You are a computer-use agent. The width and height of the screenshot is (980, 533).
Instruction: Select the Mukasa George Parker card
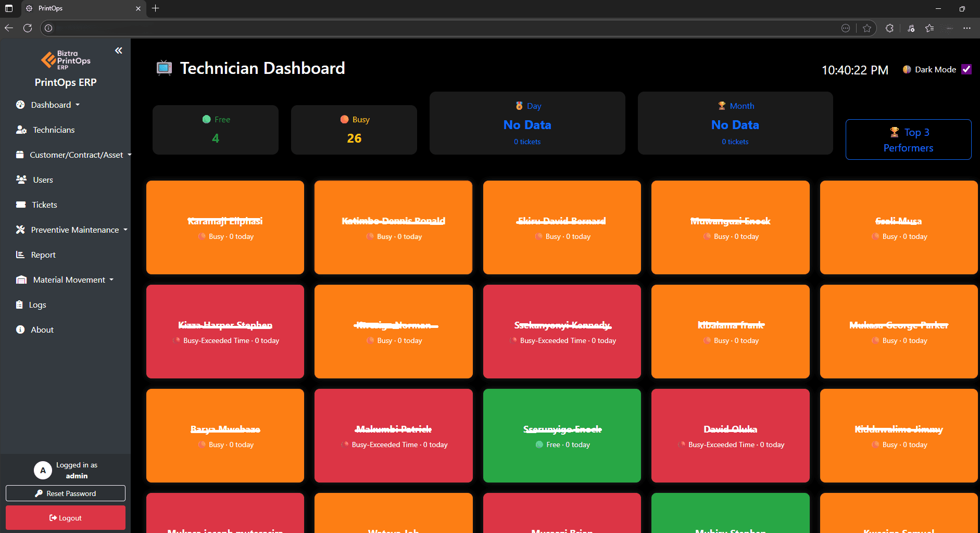click(x=899, y=332)
